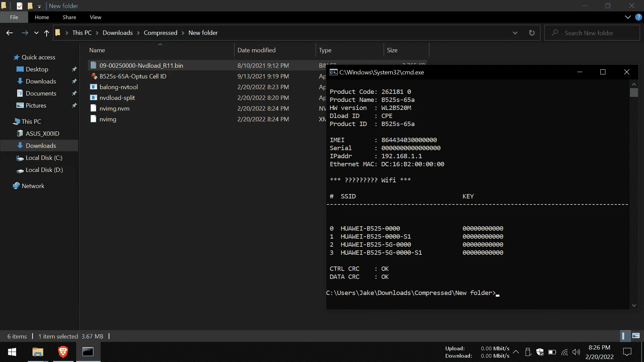Launch Brave browser from the taskbar
The image size is (644, 362).
pyautogui.click(x=63, y=352)
